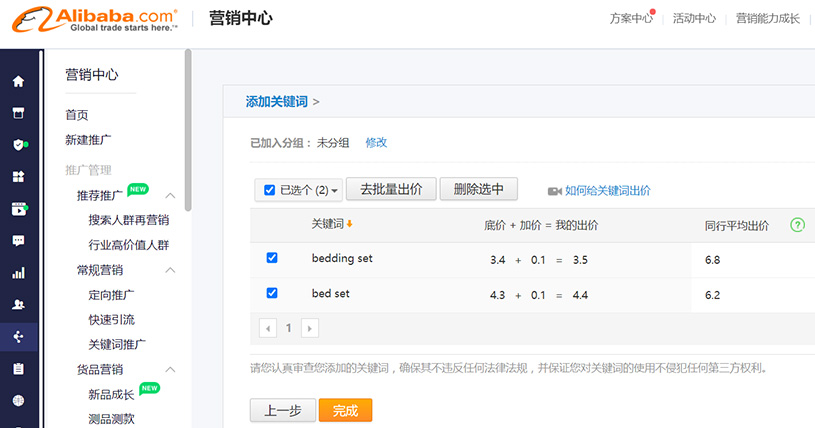Open 关键词推广 menu item
Image resolution: width=815 pixels, height=428 pixels.
(x=117, y=344)
